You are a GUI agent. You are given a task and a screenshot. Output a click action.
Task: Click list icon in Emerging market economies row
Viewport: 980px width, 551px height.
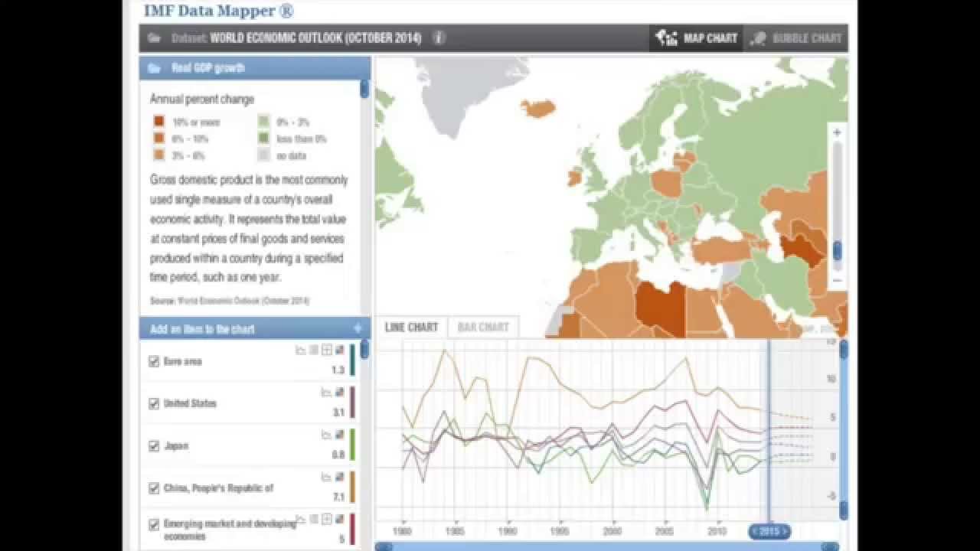[x=314, y=519]
